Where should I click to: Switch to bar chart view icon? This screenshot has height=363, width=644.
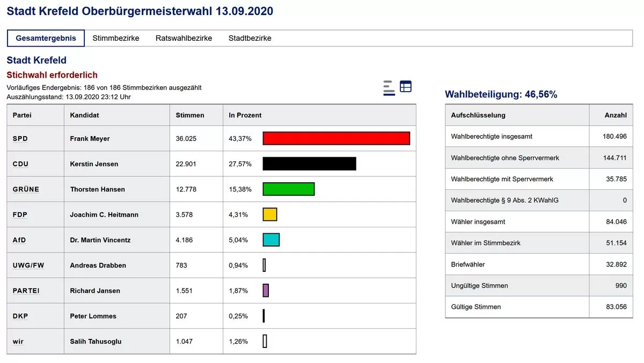(x=389, y=87)
